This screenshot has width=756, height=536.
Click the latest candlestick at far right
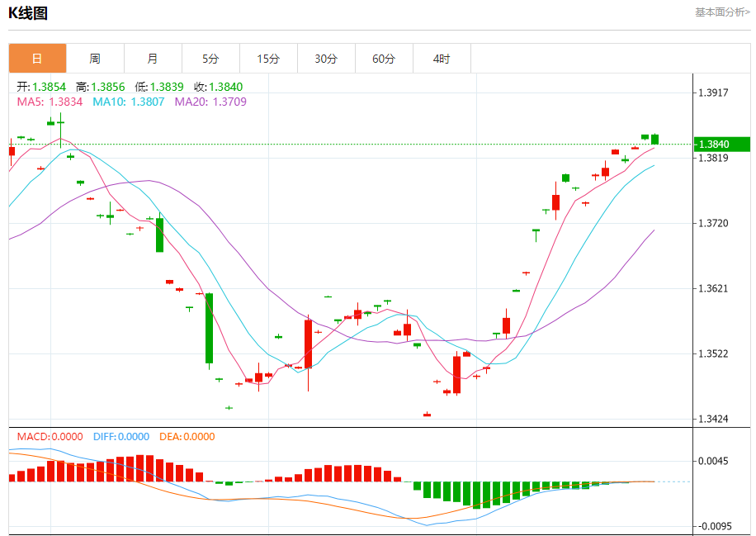click(654, 139)
